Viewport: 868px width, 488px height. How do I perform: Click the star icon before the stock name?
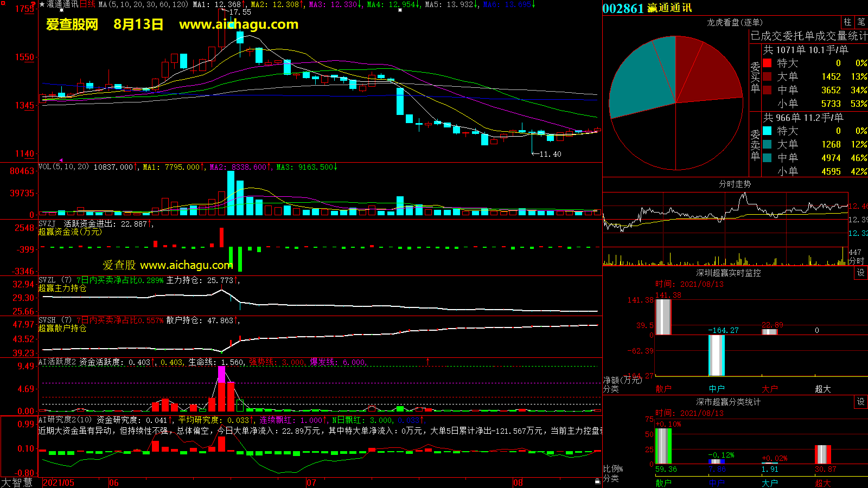(42, 4)
